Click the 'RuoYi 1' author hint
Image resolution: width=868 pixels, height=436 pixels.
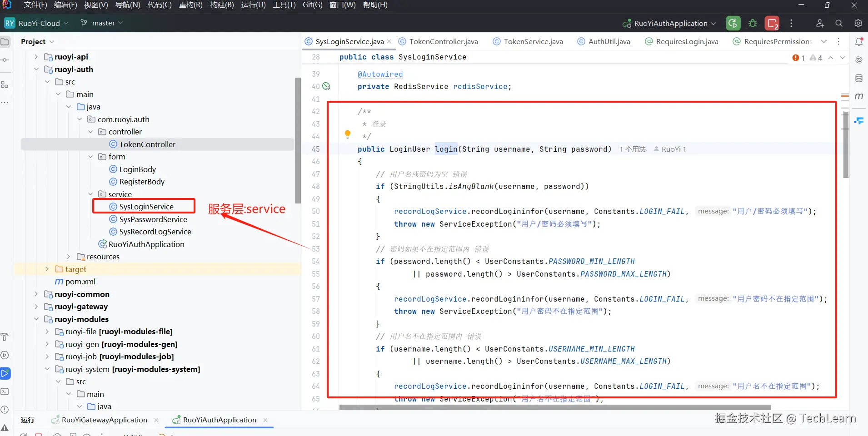[x=670, y=149]
